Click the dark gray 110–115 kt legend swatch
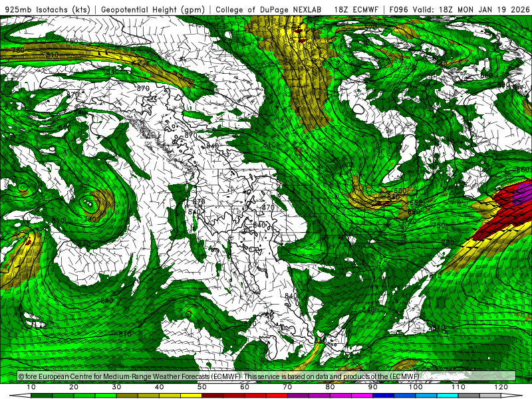Viewport: 532px width, 399px height. (x=469, y=396)
